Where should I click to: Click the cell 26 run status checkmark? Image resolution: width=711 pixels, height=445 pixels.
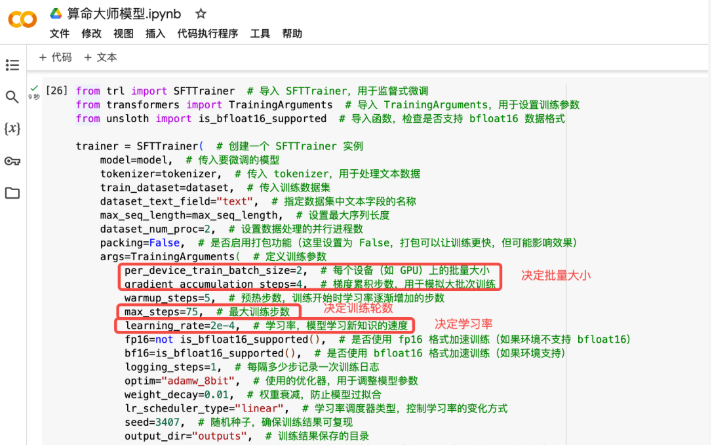34,88
